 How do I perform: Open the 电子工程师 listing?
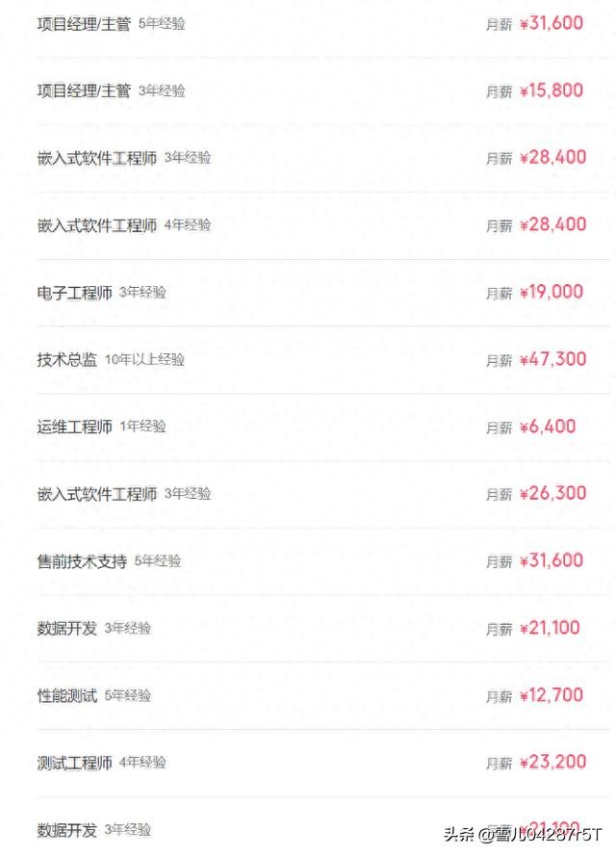coord(75,293)
